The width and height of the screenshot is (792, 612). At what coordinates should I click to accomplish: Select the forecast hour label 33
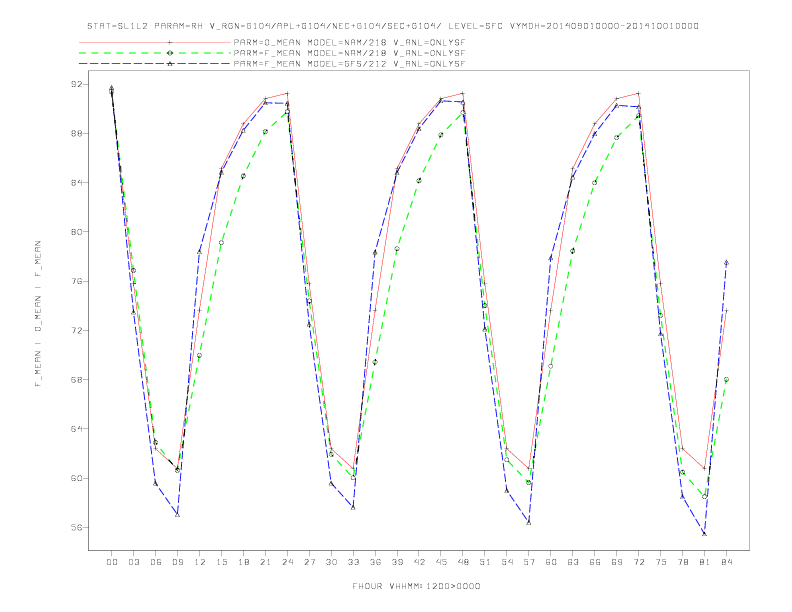coord(354,562)
